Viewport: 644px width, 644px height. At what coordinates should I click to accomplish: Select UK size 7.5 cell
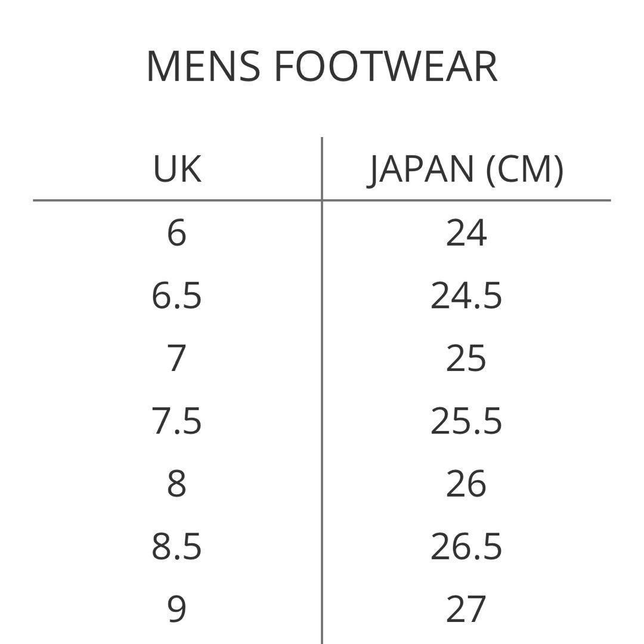(x=177, y=422)
